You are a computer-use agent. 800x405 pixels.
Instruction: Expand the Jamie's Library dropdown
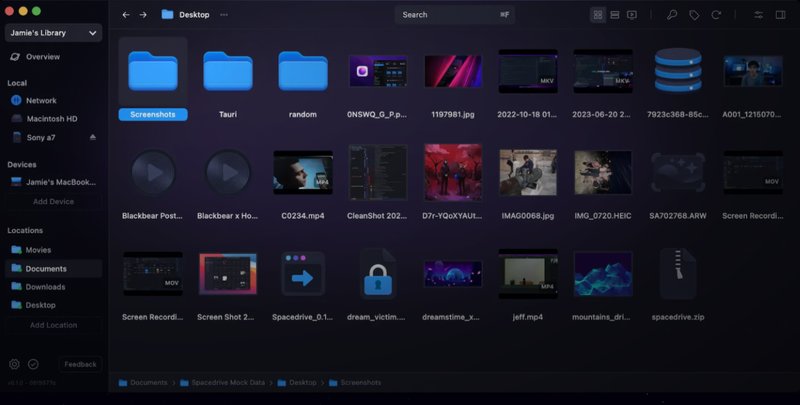[53, 33]
